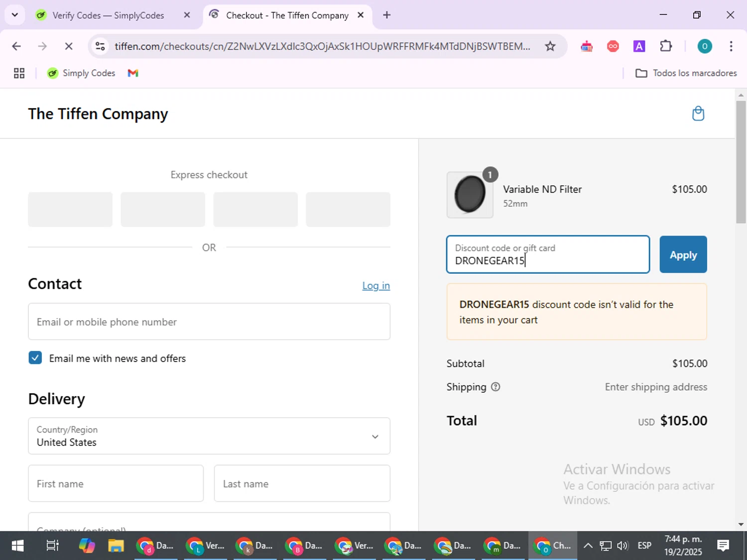Open the Simply Codes bookmark
747x560 pixels.
click(x=81, y=73)
